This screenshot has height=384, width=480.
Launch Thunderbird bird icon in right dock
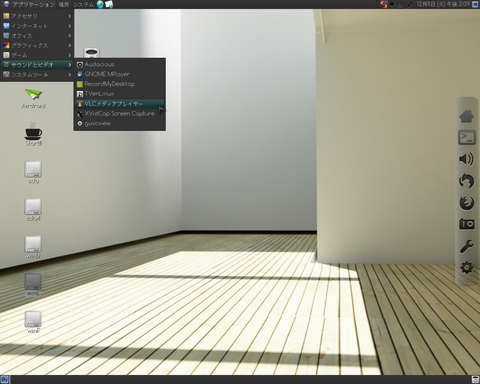(466, 181)
